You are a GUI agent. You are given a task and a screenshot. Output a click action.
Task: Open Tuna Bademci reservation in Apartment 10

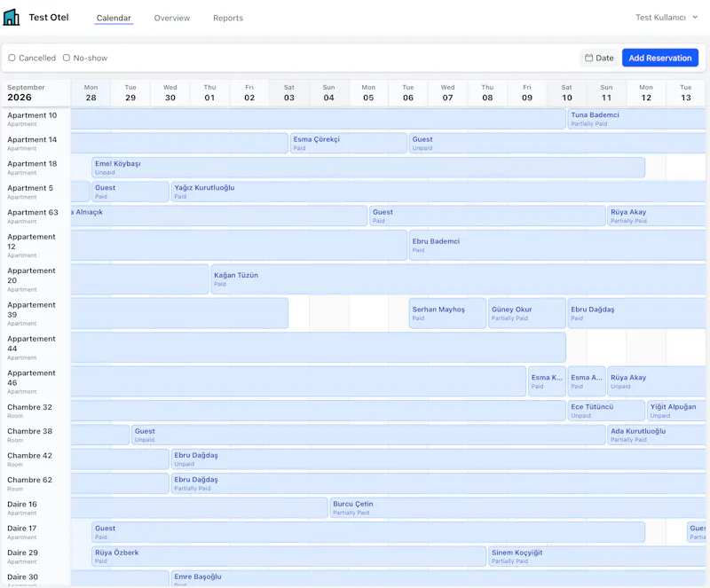(x=637, y=119)
